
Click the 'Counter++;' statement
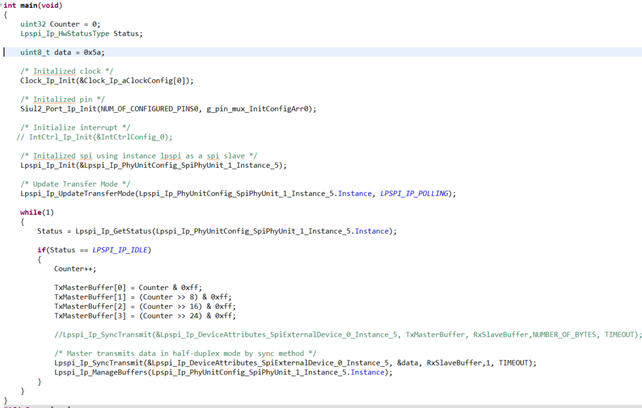[x=75, y=269]
